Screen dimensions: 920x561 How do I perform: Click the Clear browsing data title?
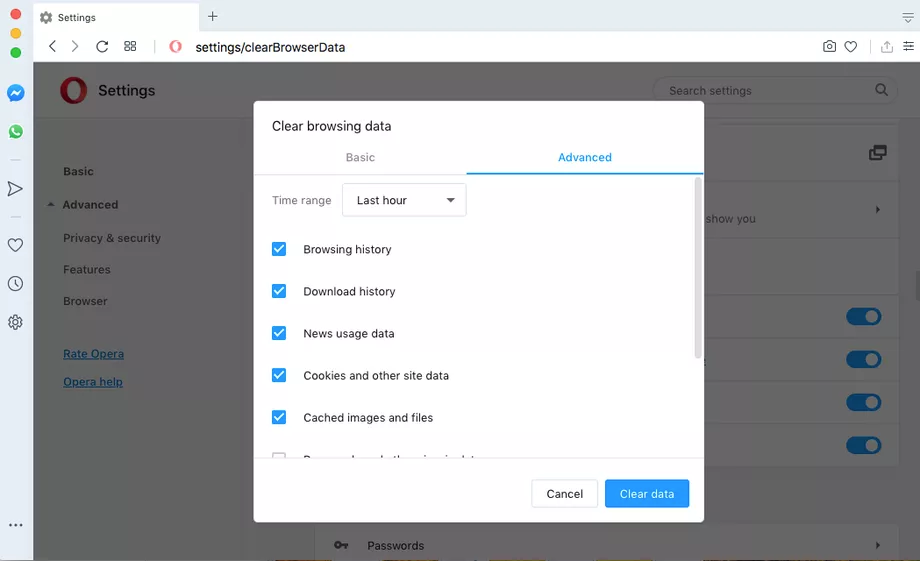coord(332,126)
